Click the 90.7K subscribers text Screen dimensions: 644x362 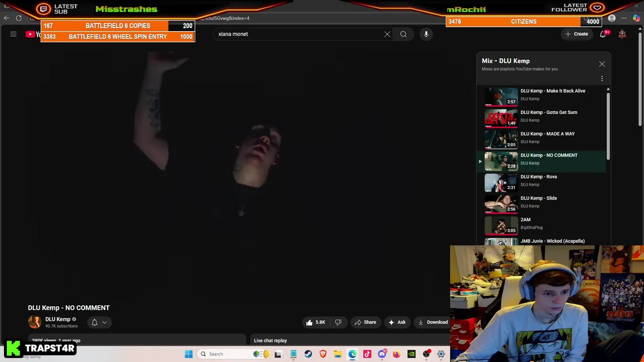61,326
